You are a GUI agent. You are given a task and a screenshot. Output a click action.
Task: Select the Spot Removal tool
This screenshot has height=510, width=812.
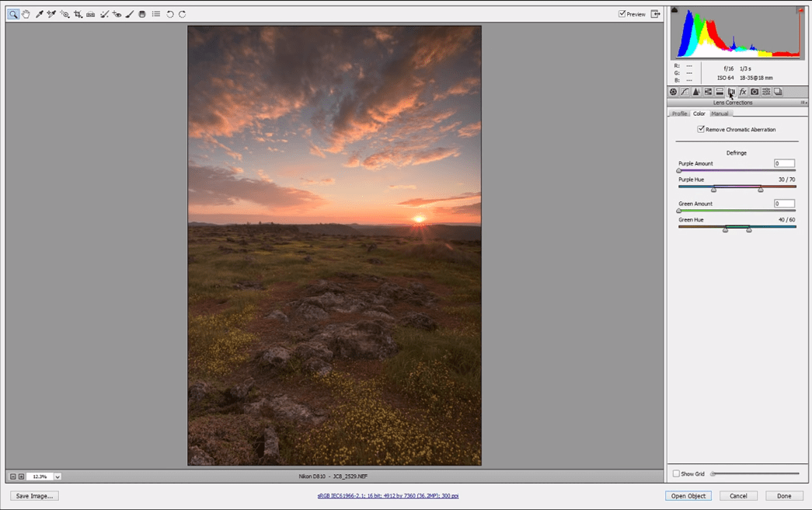104,14
